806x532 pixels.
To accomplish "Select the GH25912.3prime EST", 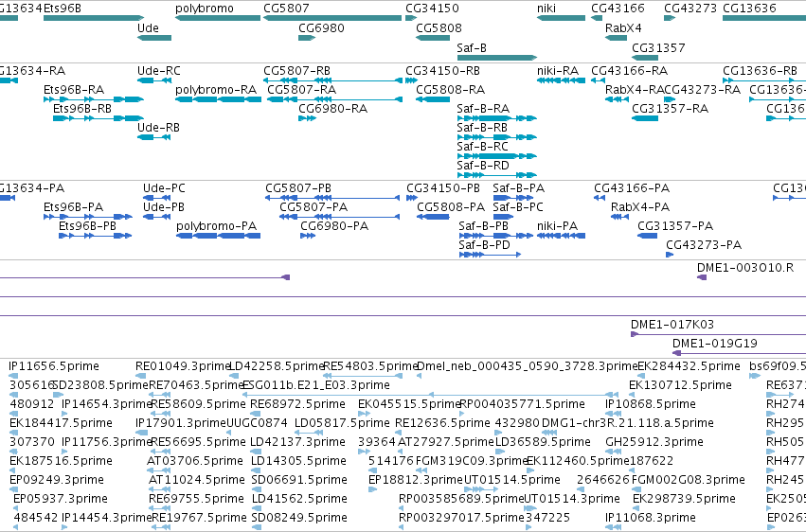I will (x=614, y=452).
